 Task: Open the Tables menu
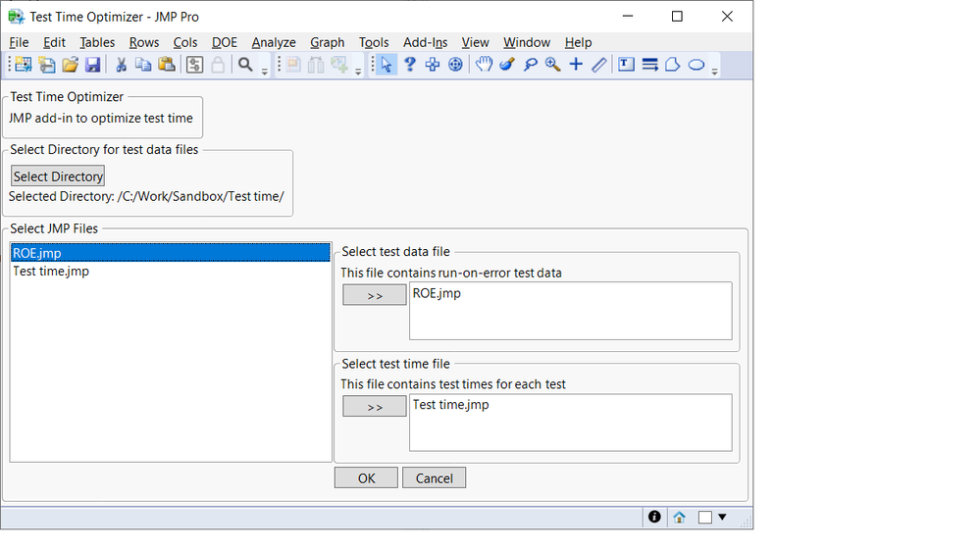point(97,42)
